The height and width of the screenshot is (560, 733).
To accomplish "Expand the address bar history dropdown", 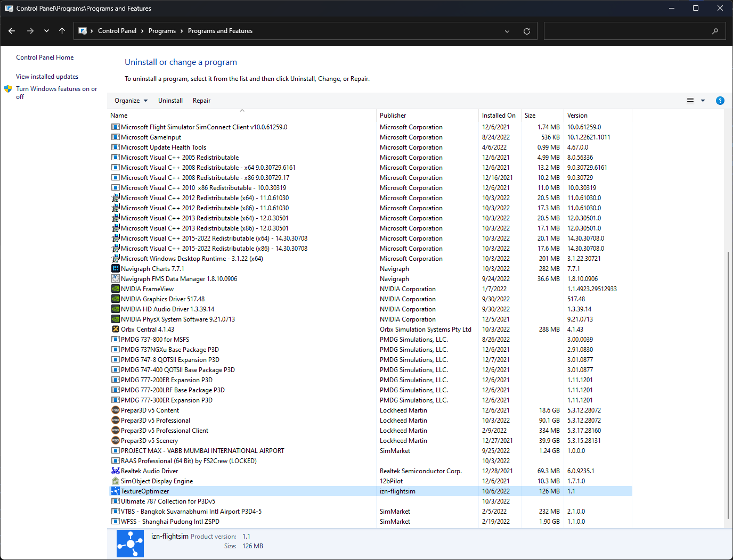I will (x=507, y=31).
